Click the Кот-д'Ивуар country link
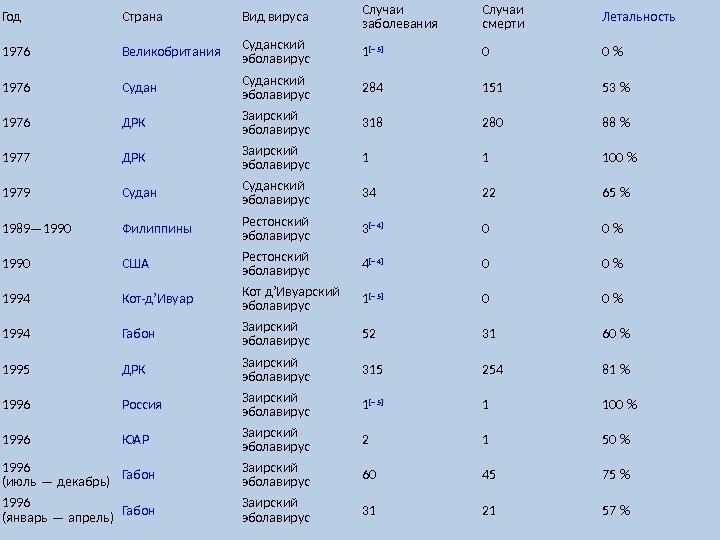The height and width of the screenshot is (540, 720). 157,299
